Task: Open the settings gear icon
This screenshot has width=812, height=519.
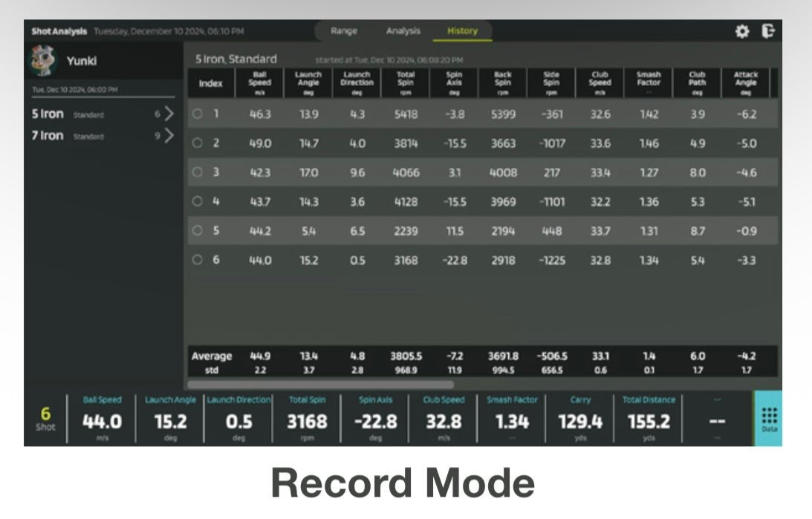Action: 742,31
